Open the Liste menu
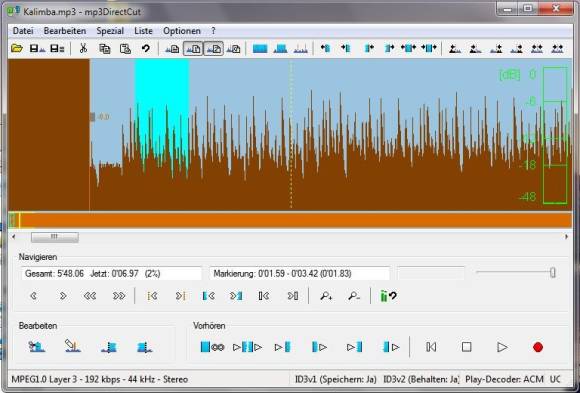The height and width of the screenshot is (393, 580). 144,31
